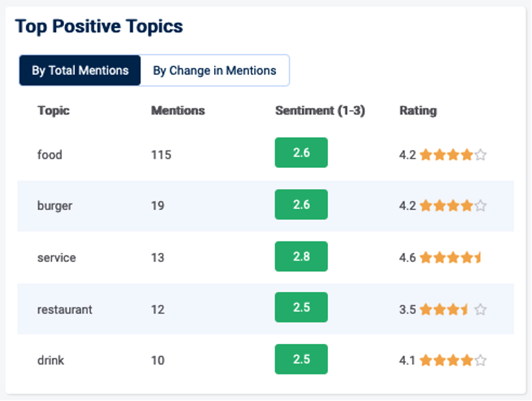Select the restaurant topic name
Screen dimensions: 532x401
(65, 309)
